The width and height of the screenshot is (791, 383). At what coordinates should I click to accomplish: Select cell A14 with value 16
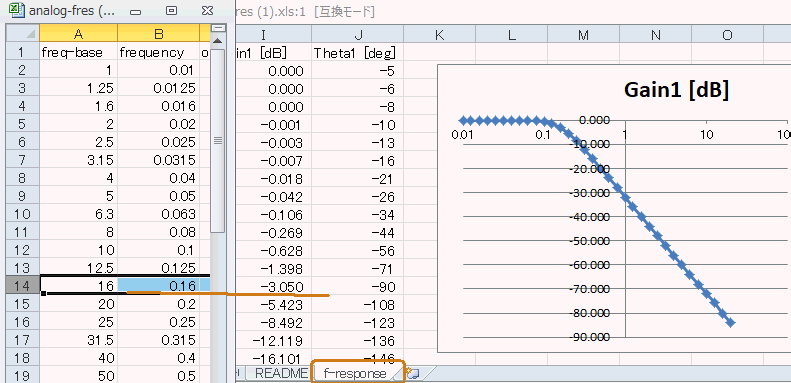(x=78, y=286)
